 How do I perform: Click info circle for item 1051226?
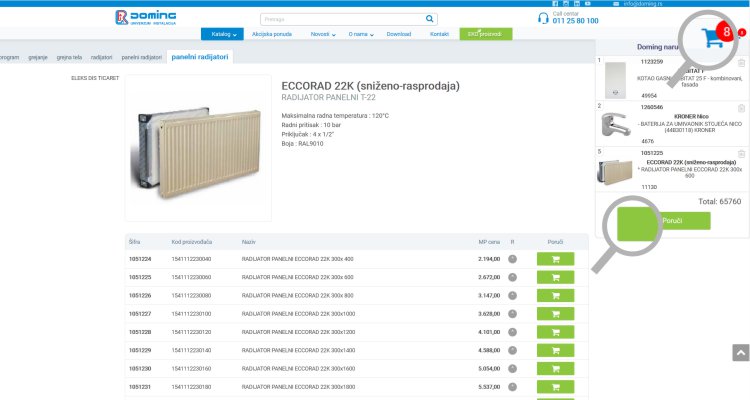pos(512,296)
